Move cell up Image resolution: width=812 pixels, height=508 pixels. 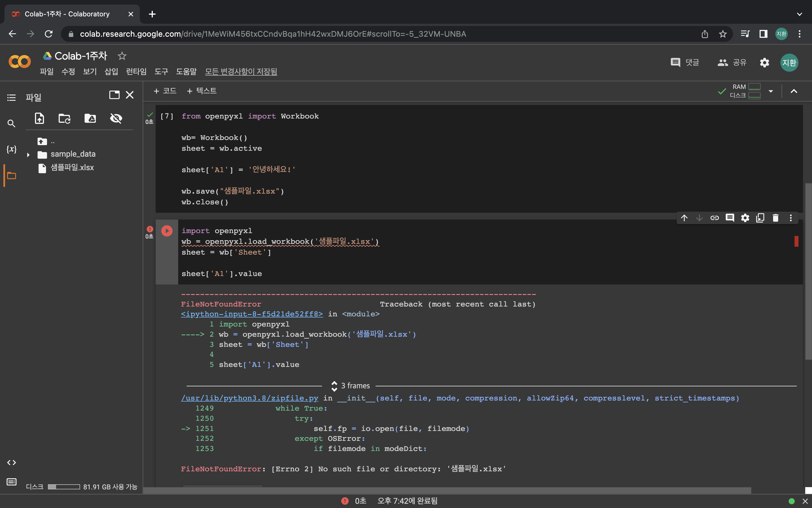tap(684, 218)
